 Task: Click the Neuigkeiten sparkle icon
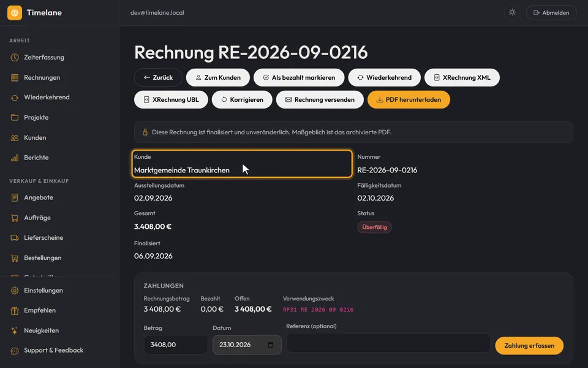pos(15,331)
